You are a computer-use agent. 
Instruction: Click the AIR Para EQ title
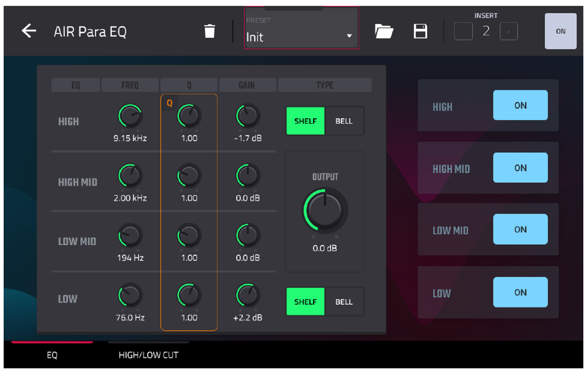point(90,32)
